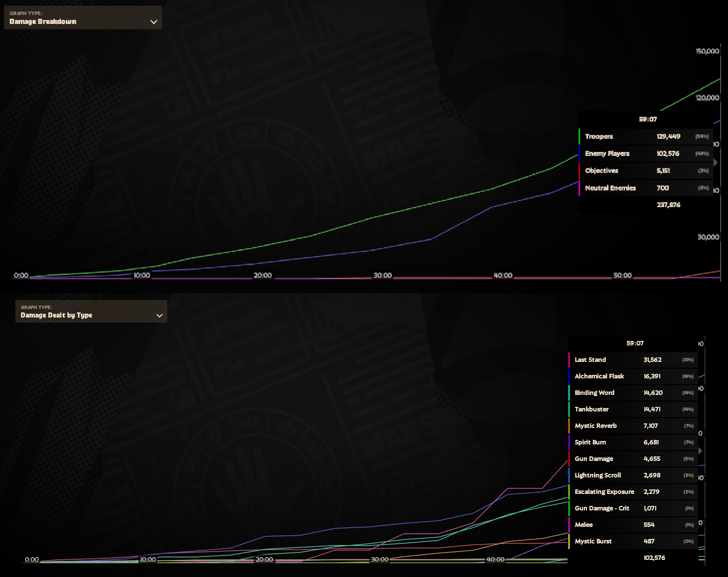Viewport: 728px width, 577px height.
Task: Click the 59:07 timestamp in Damage by Type tooltip
Action: coord(635,343)
